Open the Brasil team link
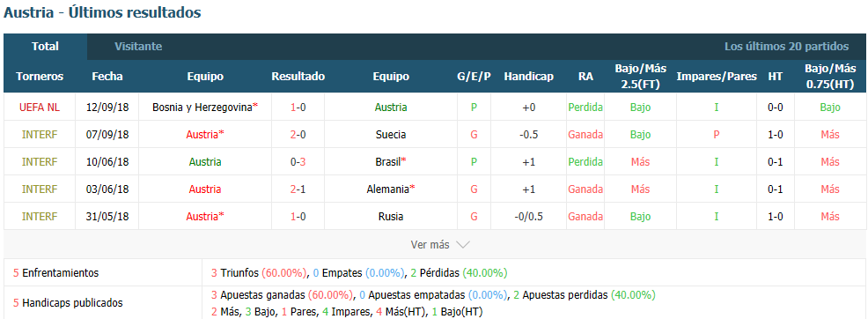The image size is (868, 319). 391,162
